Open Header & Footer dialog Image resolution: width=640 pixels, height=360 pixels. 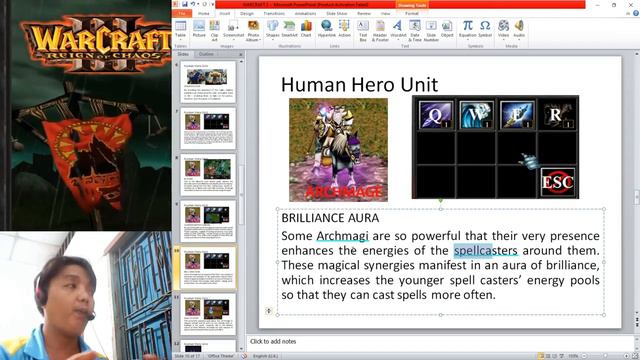(380, 30)
